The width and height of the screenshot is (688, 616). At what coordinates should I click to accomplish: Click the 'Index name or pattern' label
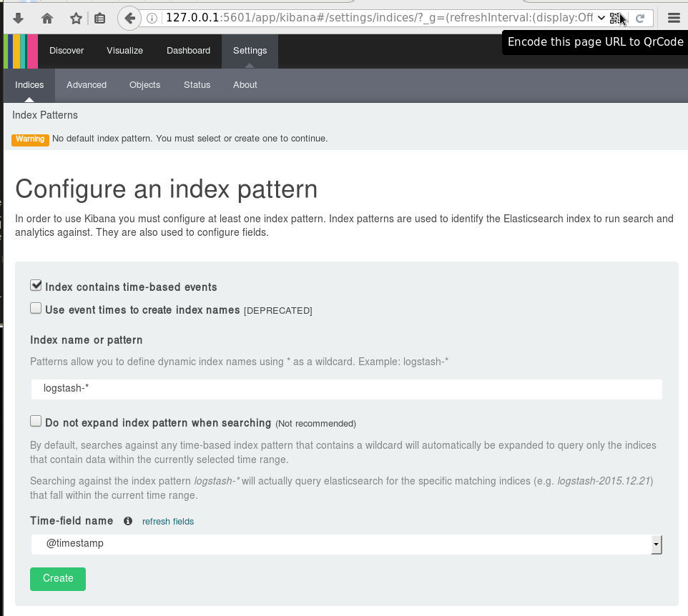87,340
